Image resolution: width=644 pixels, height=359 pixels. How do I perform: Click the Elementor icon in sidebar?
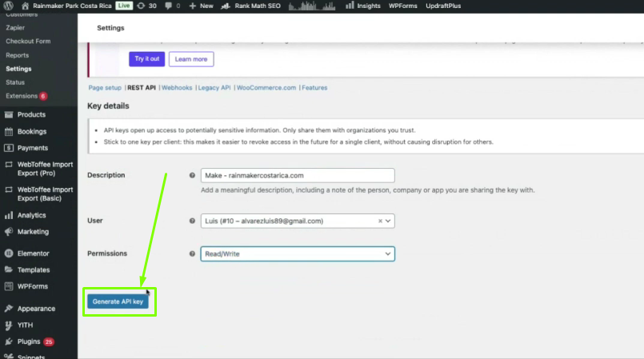click(x=9, y=253)
